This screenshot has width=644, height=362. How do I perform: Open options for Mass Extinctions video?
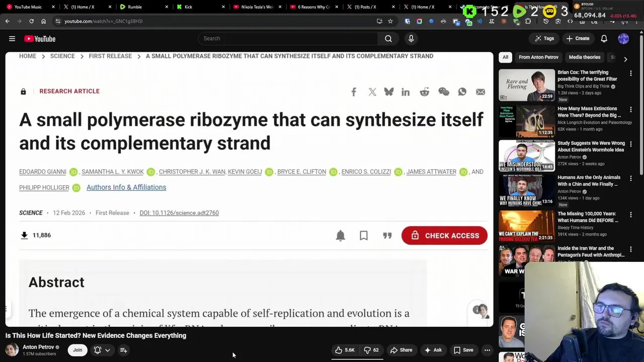[x=631, y=109]
